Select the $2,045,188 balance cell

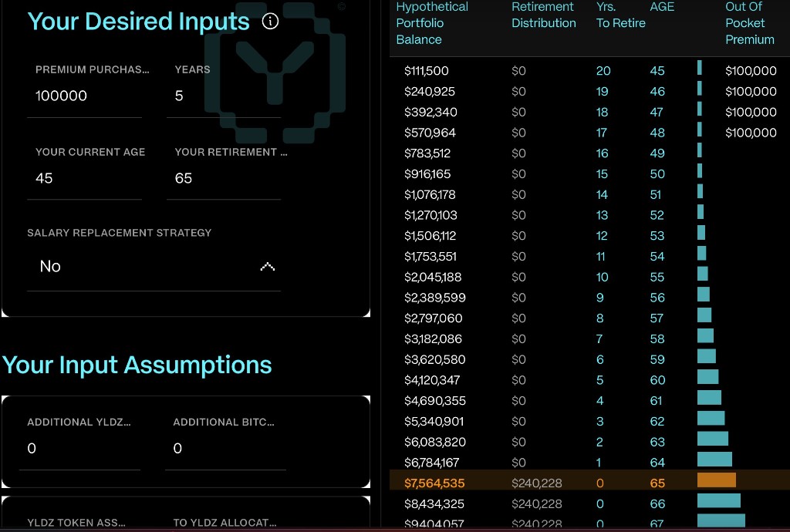433,278
